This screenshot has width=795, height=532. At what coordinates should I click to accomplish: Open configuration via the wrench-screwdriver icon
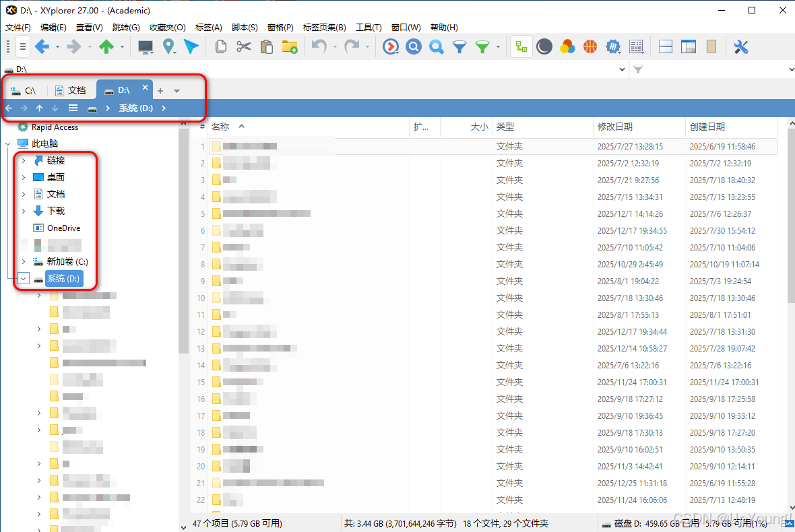pos(740,47)
